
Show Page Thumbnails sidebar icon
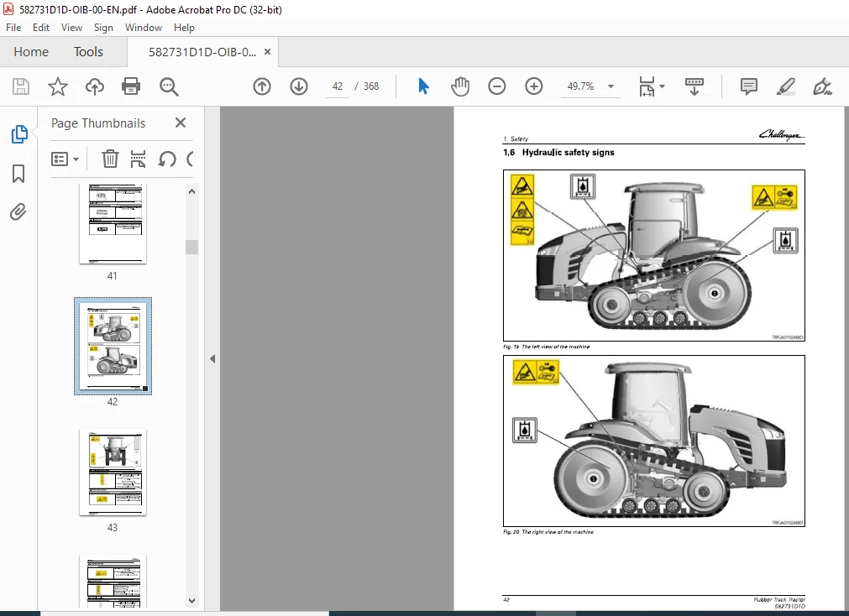pos(19,134)
